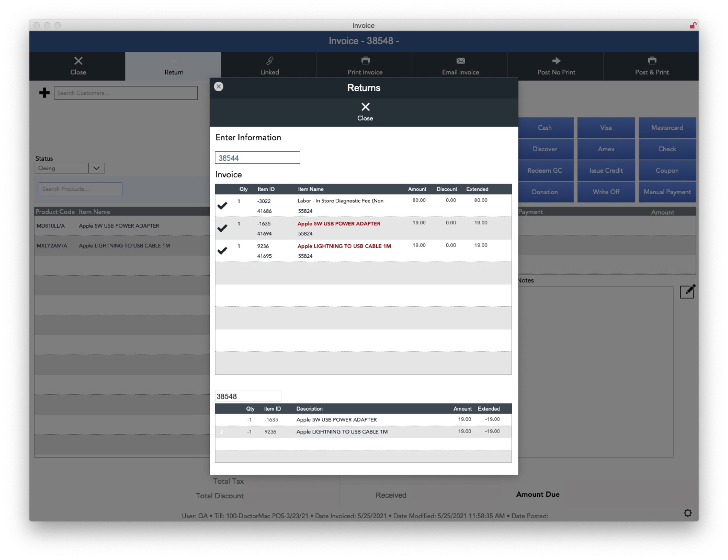Viewport: 728px width, 560px height.
Task: Click the Discount column header
Action: pyautogui.click(x=447, y=189)
